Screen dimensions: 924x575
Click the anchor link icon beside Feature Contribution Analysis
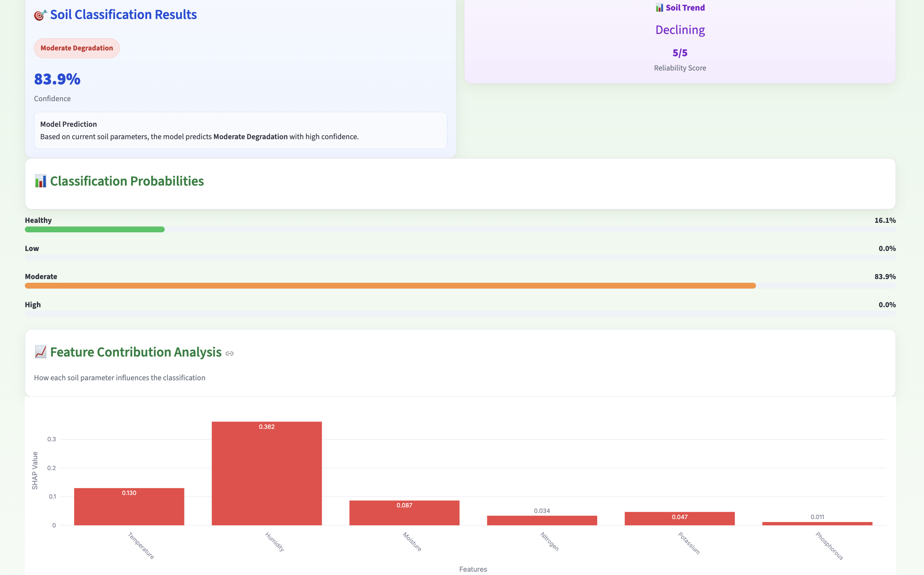(x=229, y=354)
